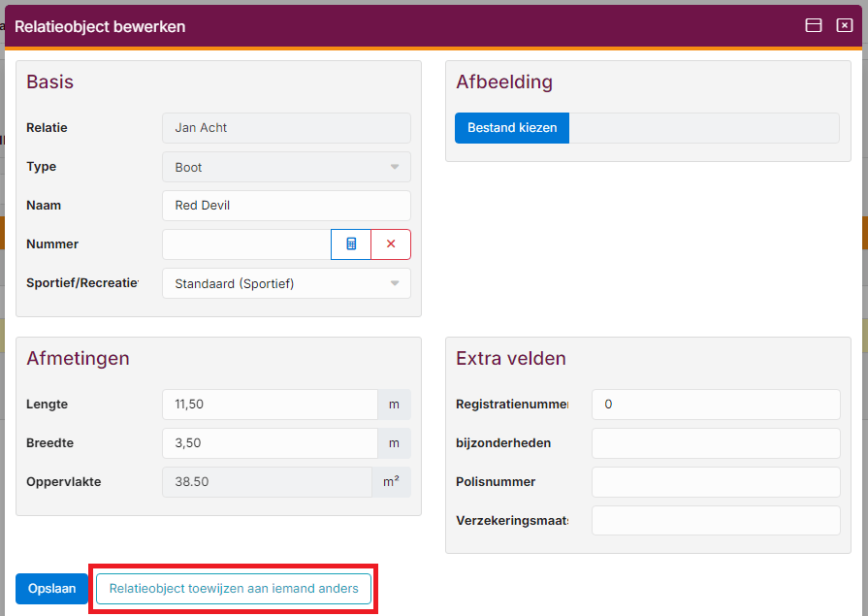Click the Verzekeringsmaatschappij input field
The image size is (868, 616).
tap(716, 521)
